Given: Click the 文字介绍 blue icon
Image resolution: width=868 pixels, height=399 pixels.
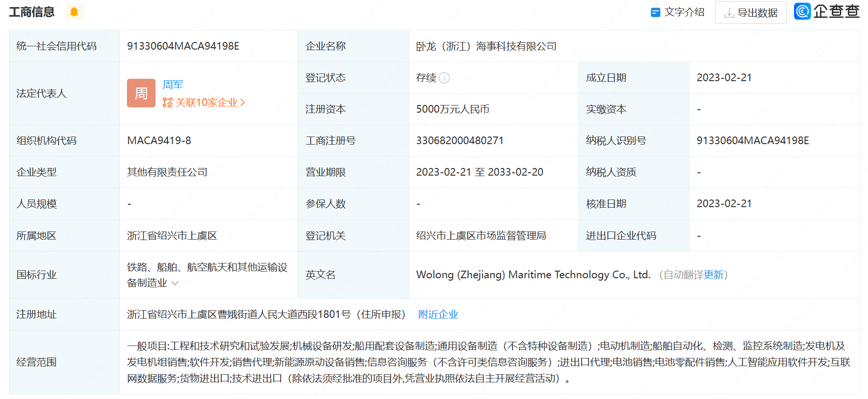Looking at the screenshot, I should click(x=655, y=12).
